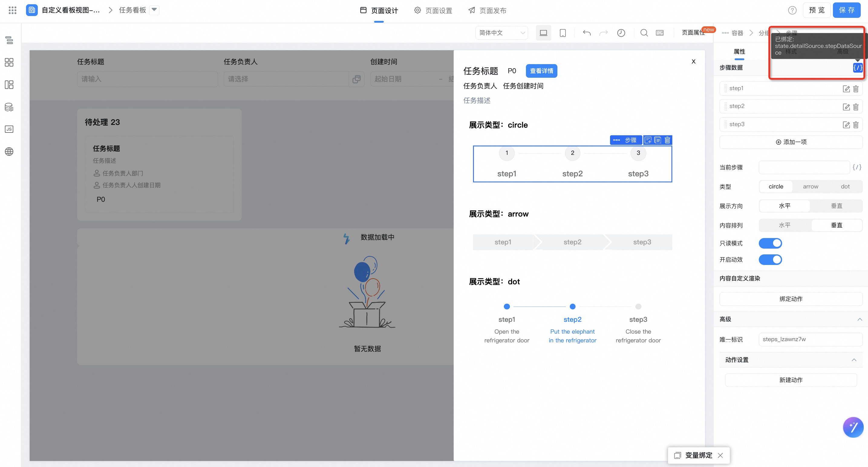Click the 保存 save button
The width and height of the screenshot is (868, 467).
point(847,10)
